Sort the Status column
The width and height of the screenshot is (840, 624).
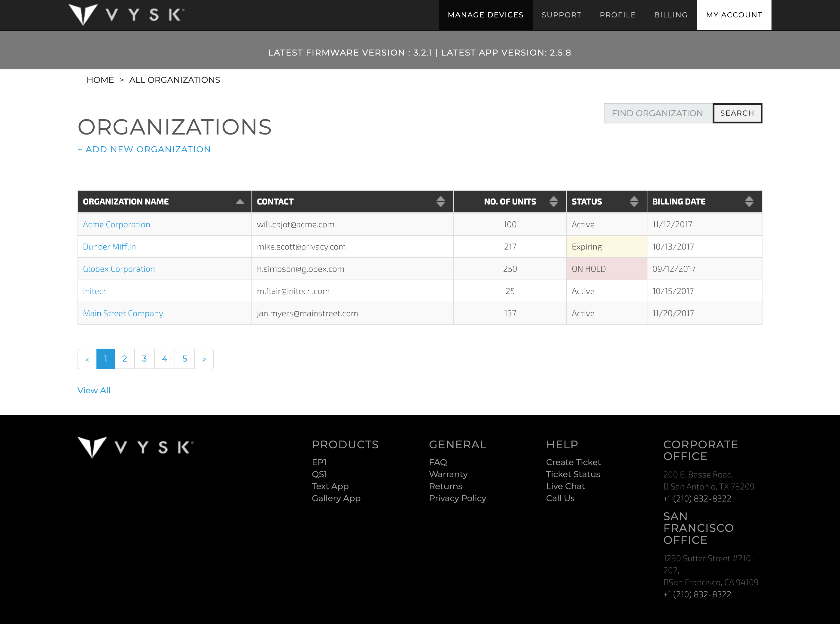(x=634, y=202)
